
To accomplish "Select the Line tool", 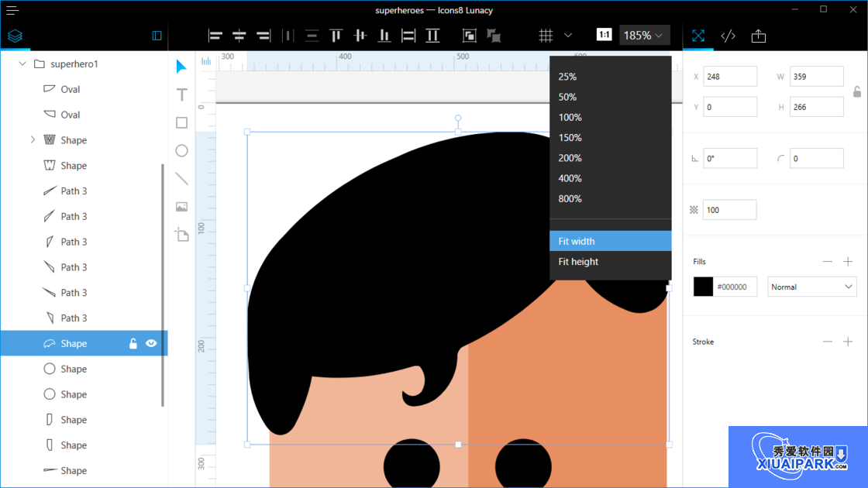I will coord(181,179).
